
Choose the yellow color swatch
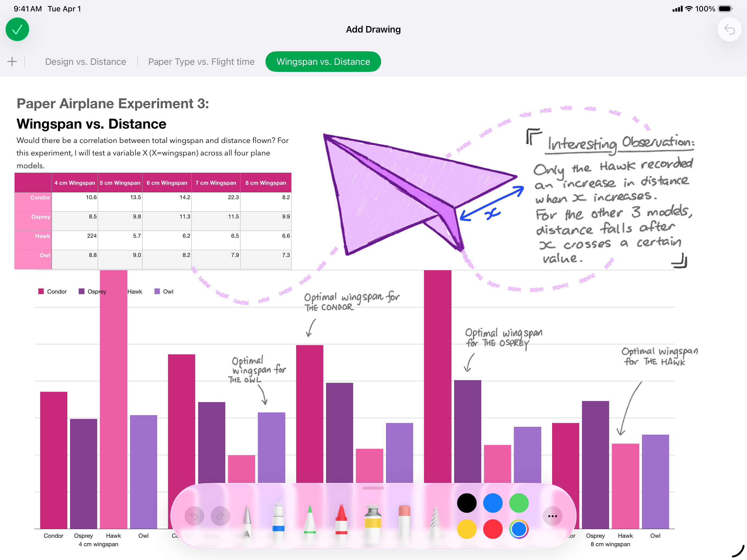[467, 529]
